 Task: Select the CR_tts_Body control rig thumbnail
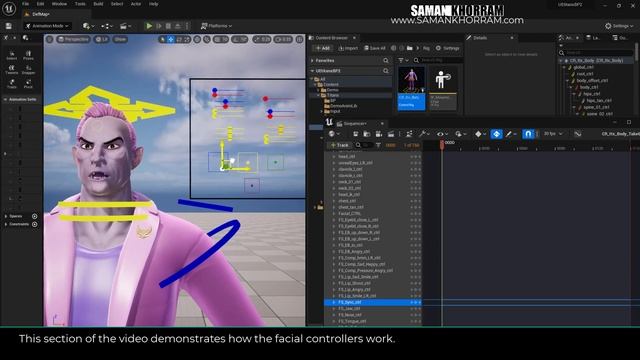(x=411, y=88)
